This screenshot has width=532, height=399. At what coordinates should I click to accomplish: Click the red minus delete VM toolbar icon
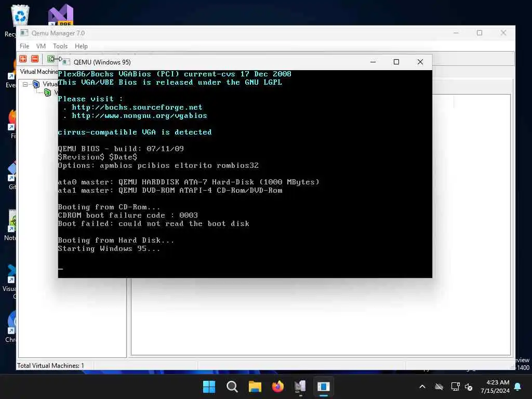pos(35,59)
